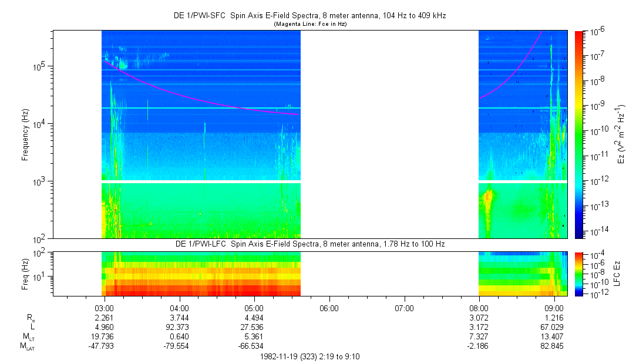Click the Re row label
The image size is (636, 364).
click(x=31, y=318)
